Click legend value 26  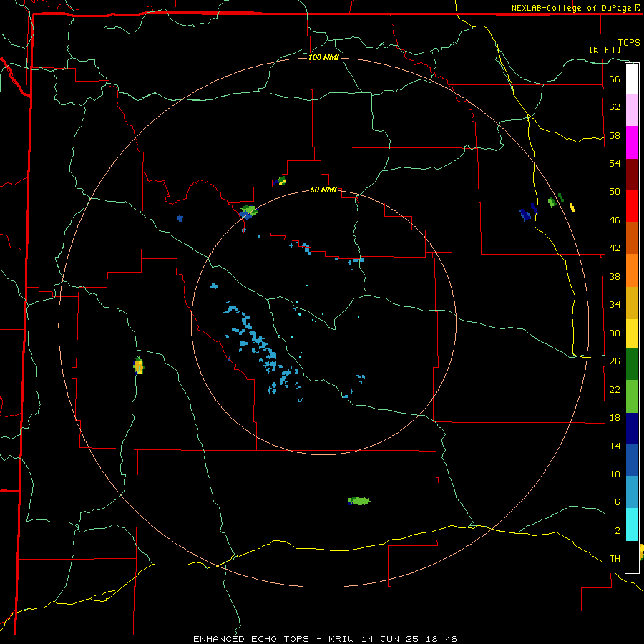tap(615, 361)
